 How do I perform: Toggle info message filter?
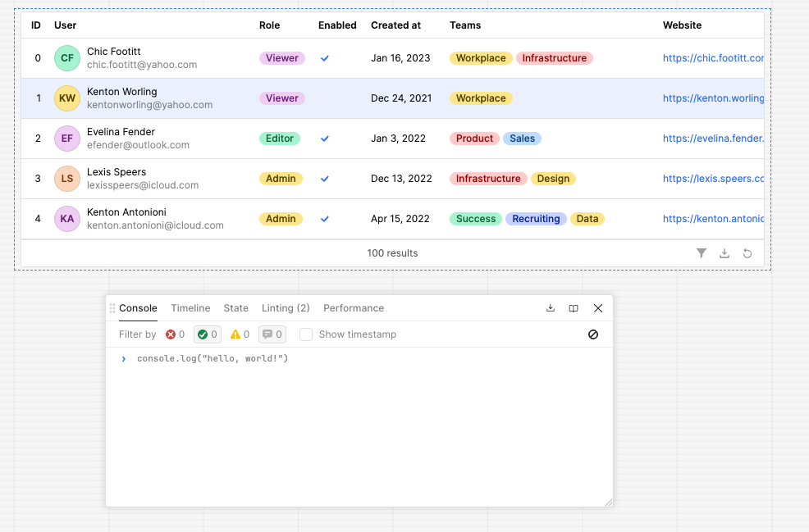272,334
